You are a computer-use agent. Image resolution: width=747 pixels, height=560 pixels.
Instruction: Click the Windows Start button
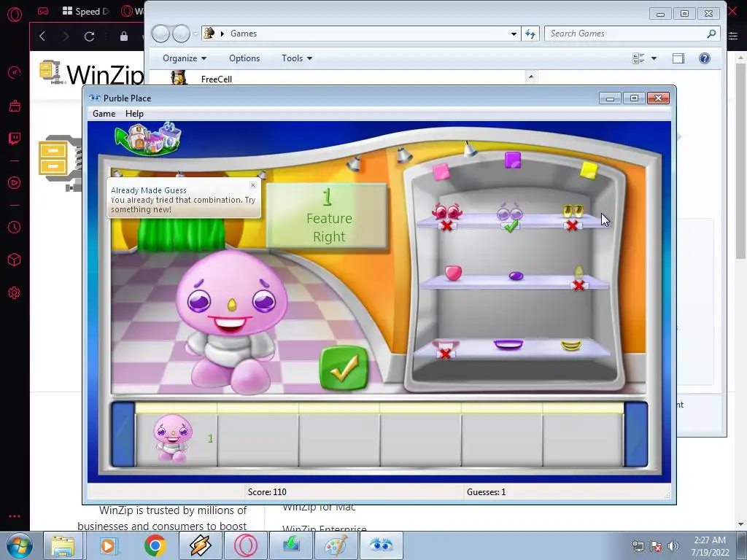tap(20, 545)
